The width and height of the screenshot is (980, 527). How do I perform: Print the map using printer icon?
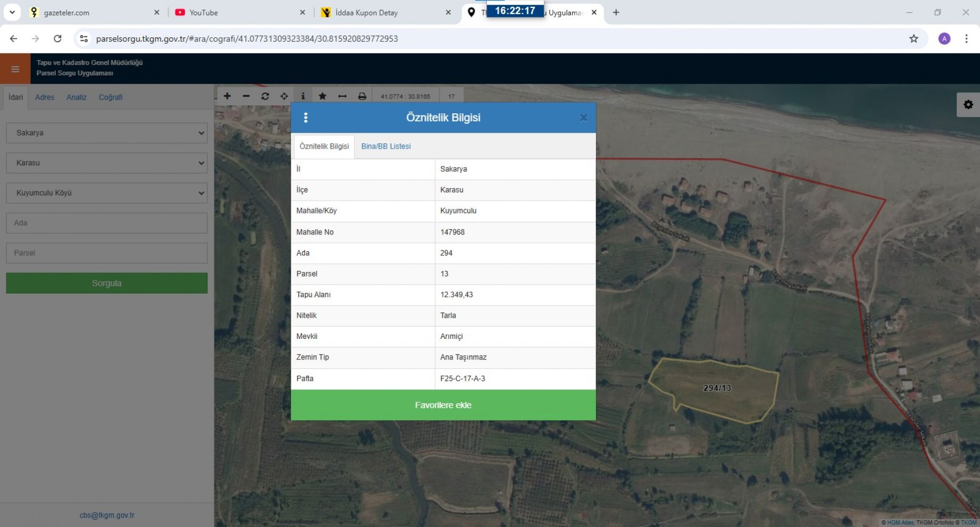[x=362, y=96]
